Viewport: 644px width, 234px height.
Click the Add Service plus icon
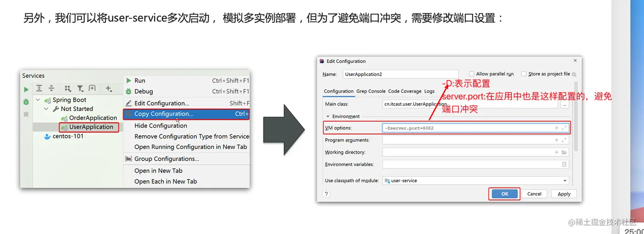pyautogui.click(x=109, y=88)
